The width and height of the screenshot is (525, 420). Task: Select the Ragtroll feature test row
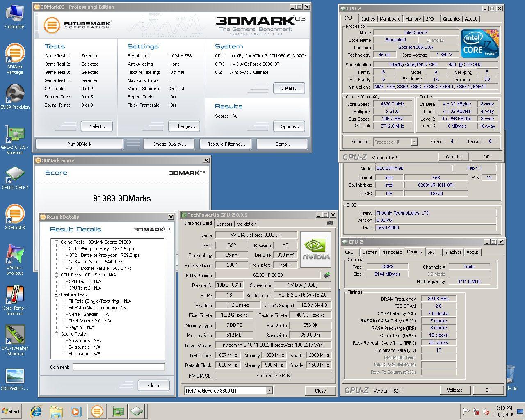pos(81,327)
